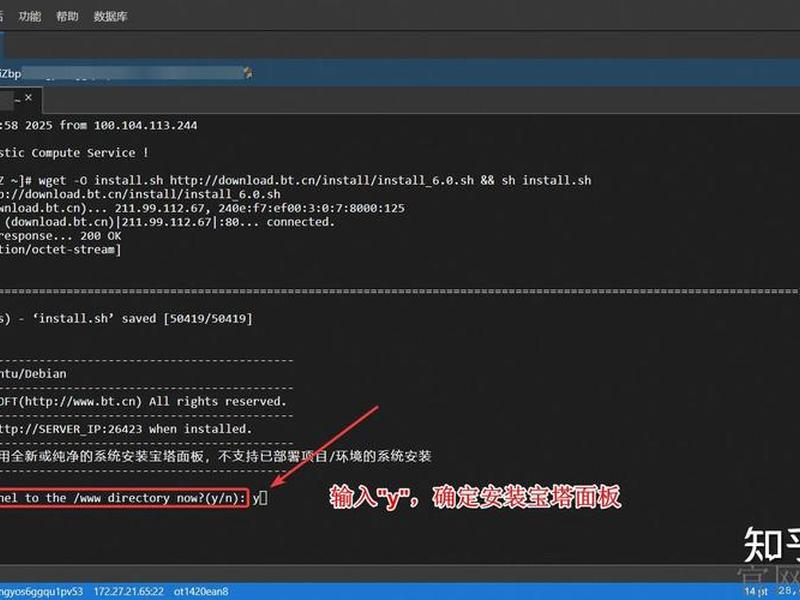This screenshot has width=800, height=600.
Task: Click the 'Compute Service !' welcome line
Action: 74,153
